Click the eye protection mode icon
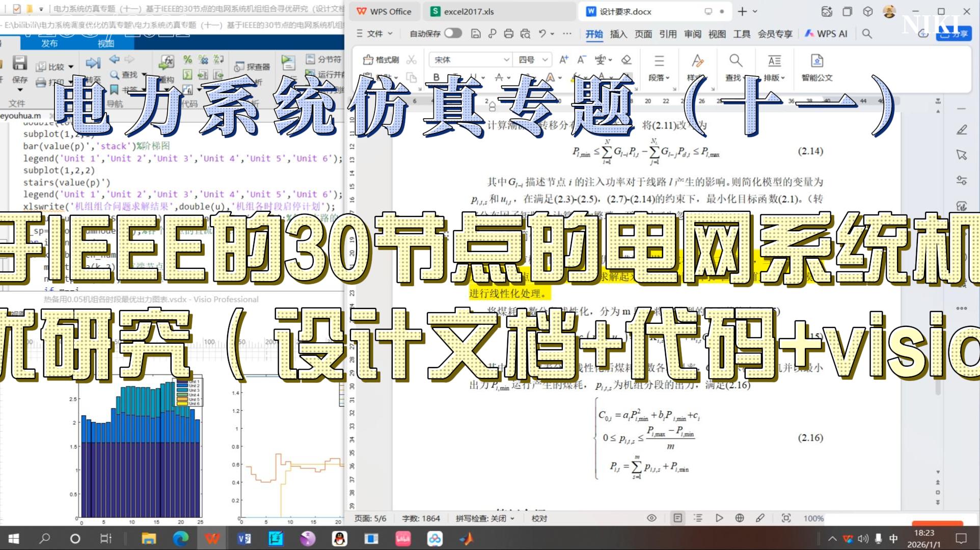980x550 pixels. click(651, 518)
